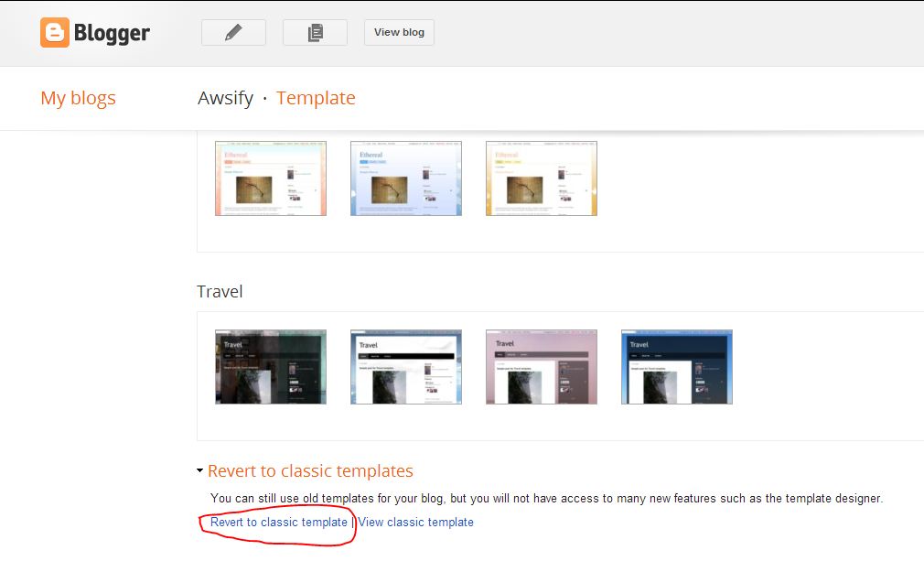
Task: Select the orange Ethereal template thumbnail
Action: click(270, 178)
